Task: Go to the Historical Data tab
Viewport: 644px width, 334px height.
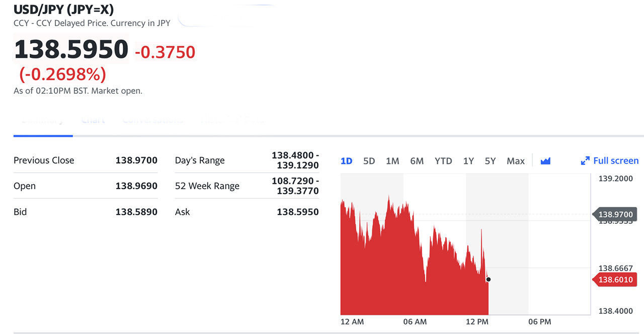Action: coord(232,120)
